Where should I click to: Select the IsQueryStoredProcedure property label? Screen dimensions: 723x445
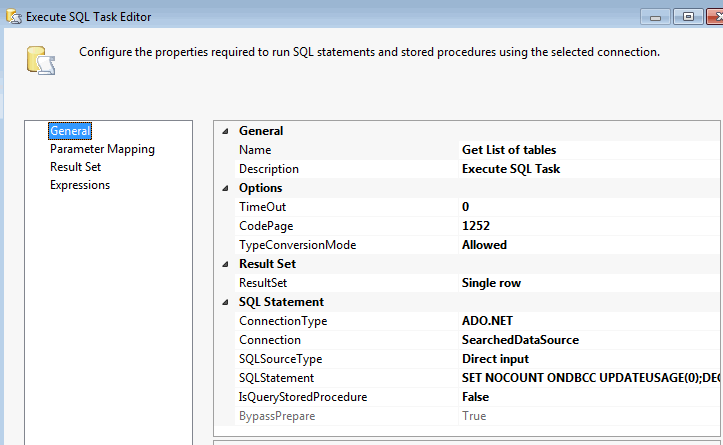pos(303,397)
